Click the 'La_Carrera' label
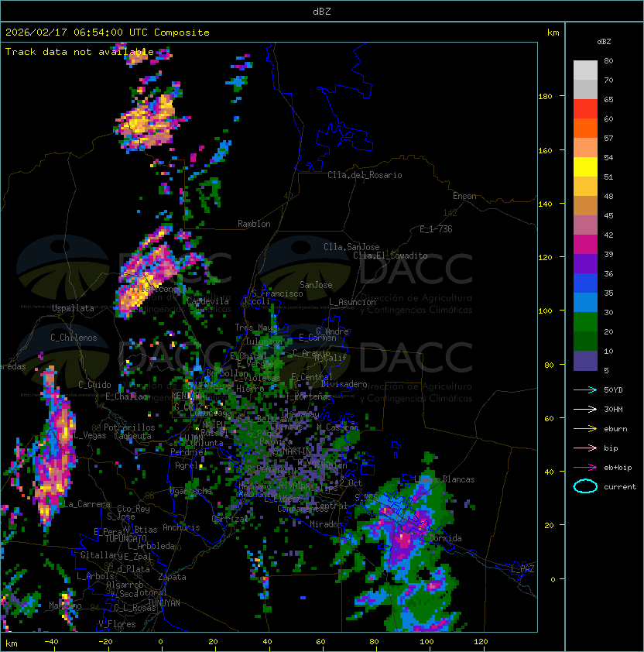This screenshot has width=644, height=652. click(87, 504)
